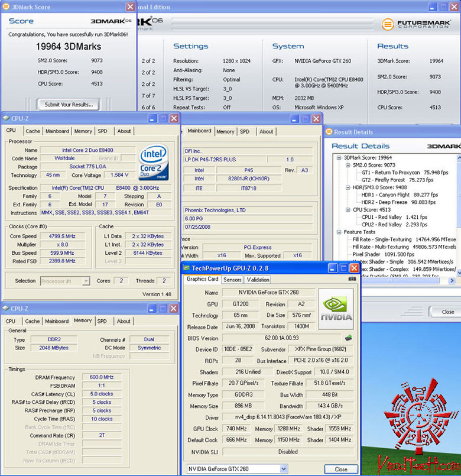Open the Cache tab in bottom CPU-Z
The height and width of the screenshot is (476, 461).
[33, 321]
